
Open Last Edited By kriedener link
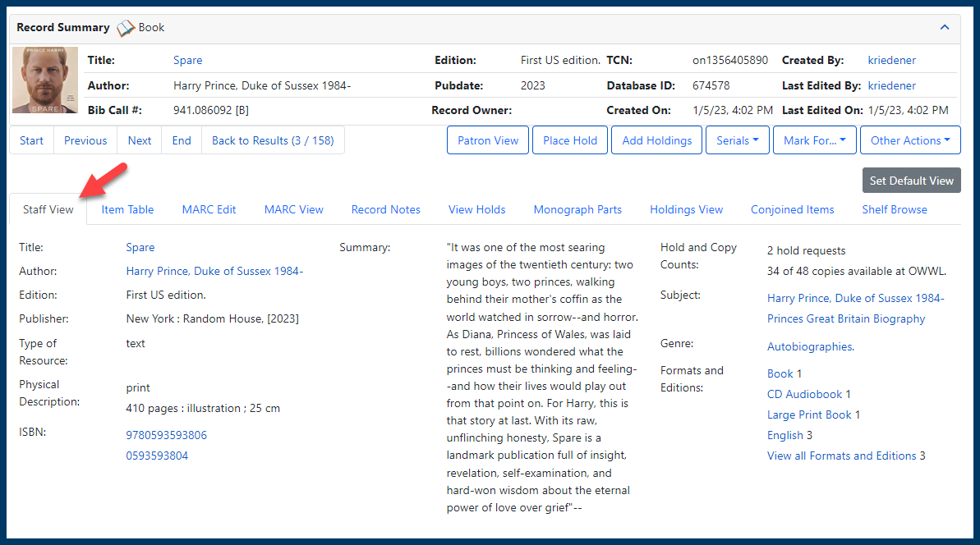tap(891, 85)
